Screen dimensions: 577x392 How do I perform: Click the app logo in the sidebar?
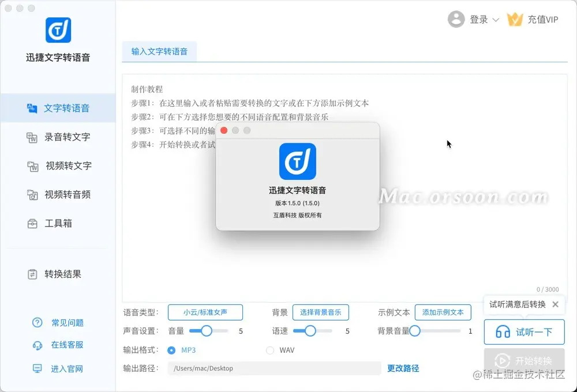click(58, 30)
